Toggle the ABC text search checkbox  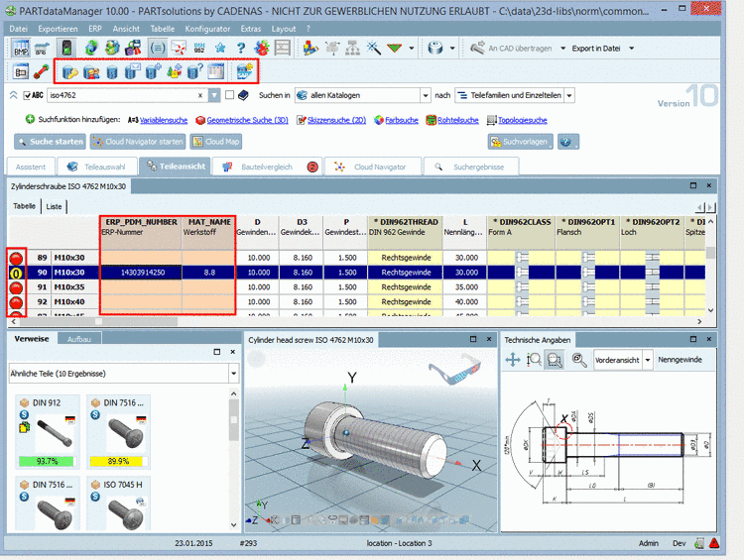click(27, 95)
